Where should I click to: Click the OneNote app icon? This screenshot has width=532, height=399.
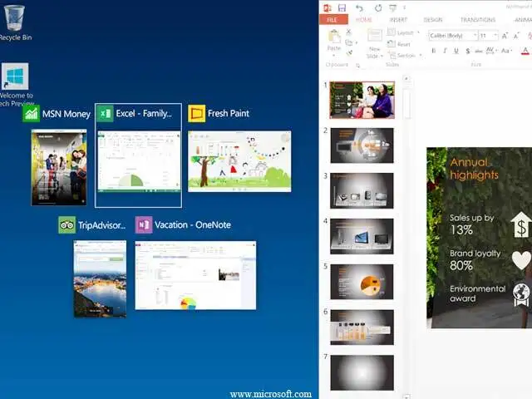144,225
